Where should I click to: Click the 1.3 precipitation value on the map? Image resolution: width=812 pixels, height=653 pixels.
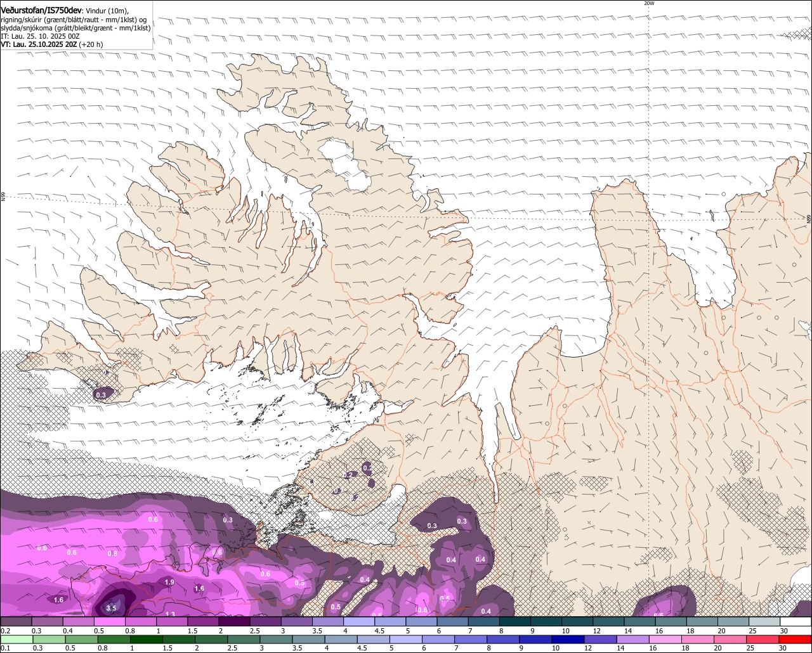(170, 614)
